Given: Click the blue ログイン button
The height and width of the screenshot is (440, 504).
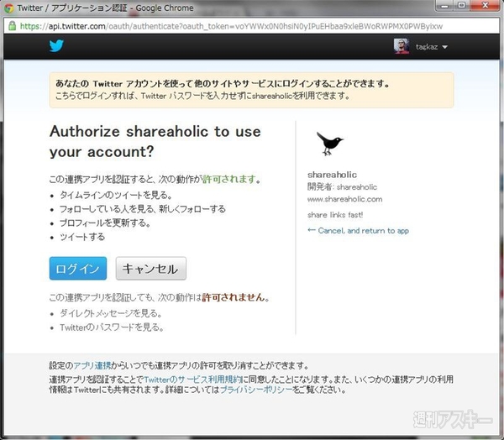Looking at the screenshot, I should [x=78, y=269].
